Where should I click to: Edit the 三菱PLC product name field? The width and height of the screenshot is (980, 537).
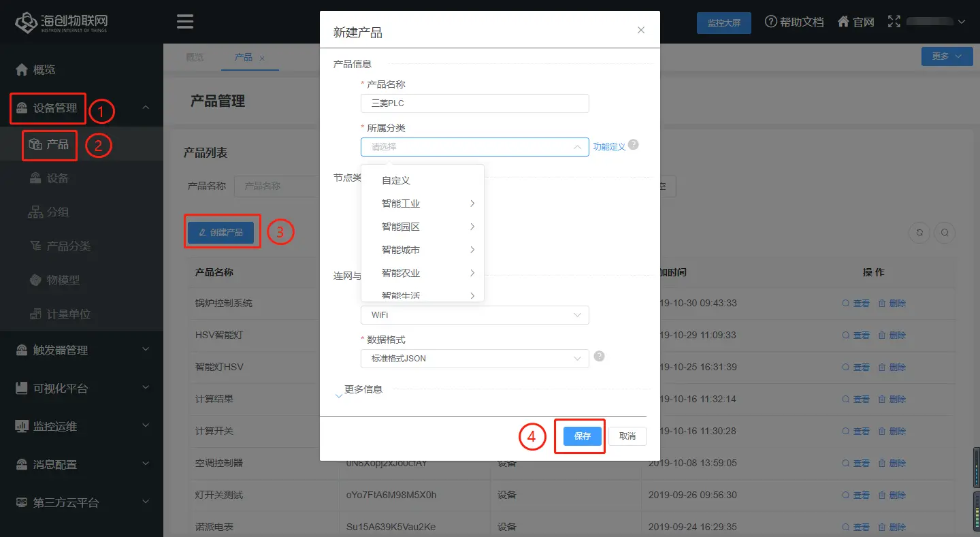click(x=475, y=103)
